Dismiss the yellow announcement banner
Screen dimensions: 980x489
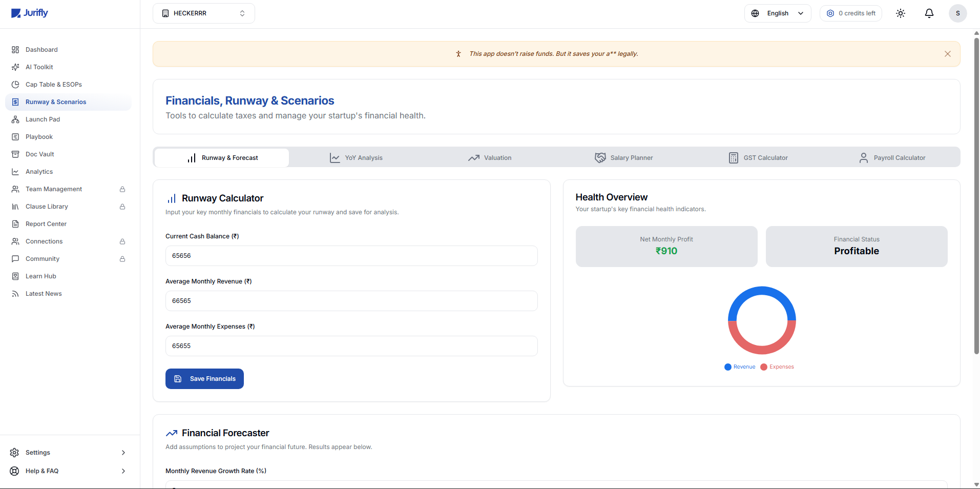click(x=947, y=54)
